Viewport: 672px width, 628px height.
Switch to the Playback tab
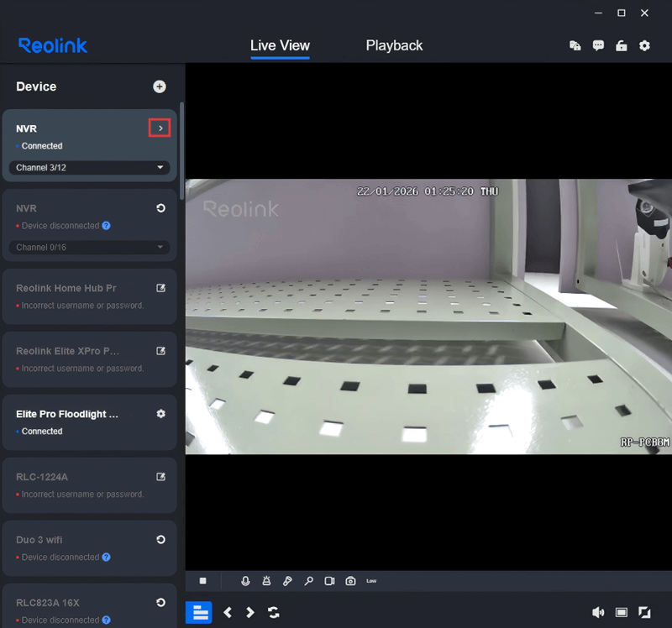[x=394, y=45]
